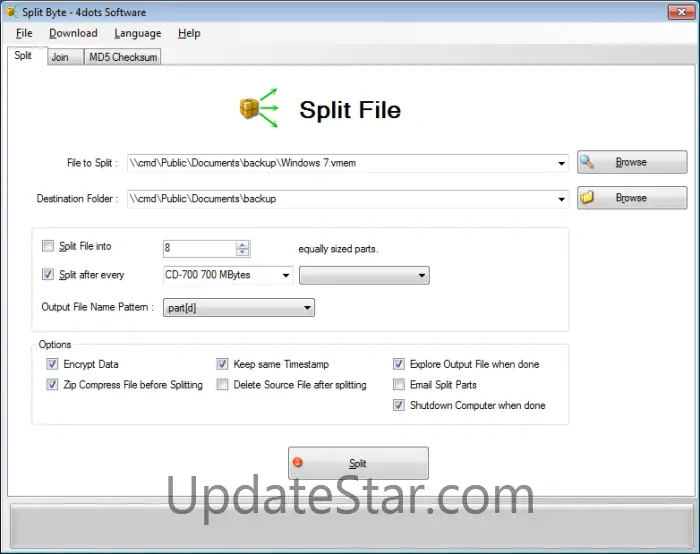The height and width of the screenshot is (554, 700).
Task: Click the Split File box-with-arrows logo
Action: 259,108
